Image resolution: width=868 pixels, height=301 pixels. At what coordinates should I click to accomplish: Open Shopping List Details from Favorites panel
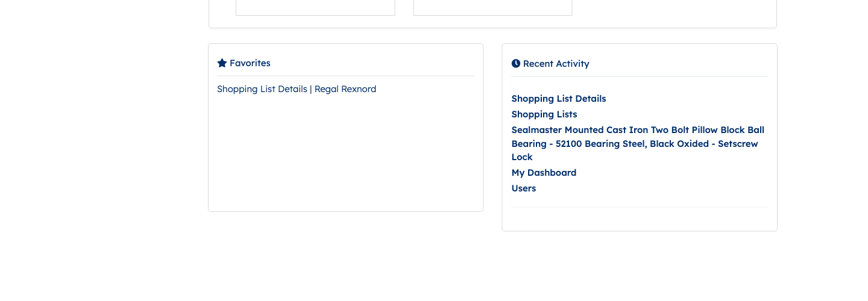click(x=262, y=89)
